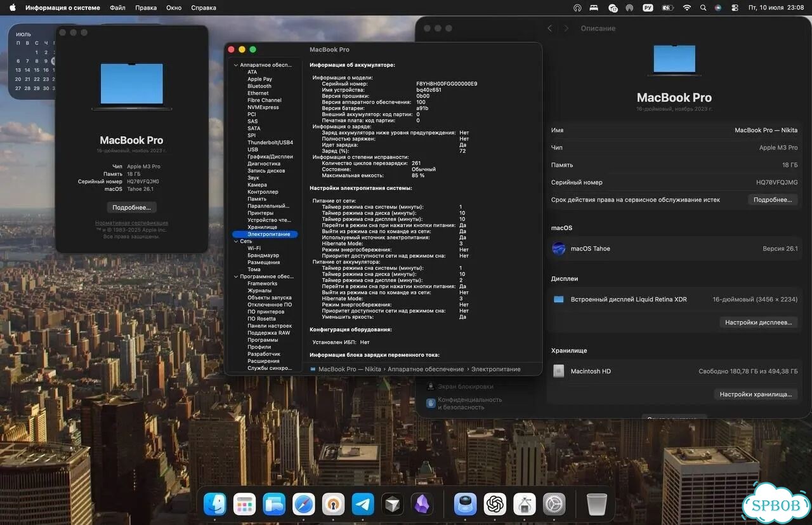
Task: Open the Trash in the Dock
Action: (597, 504)
